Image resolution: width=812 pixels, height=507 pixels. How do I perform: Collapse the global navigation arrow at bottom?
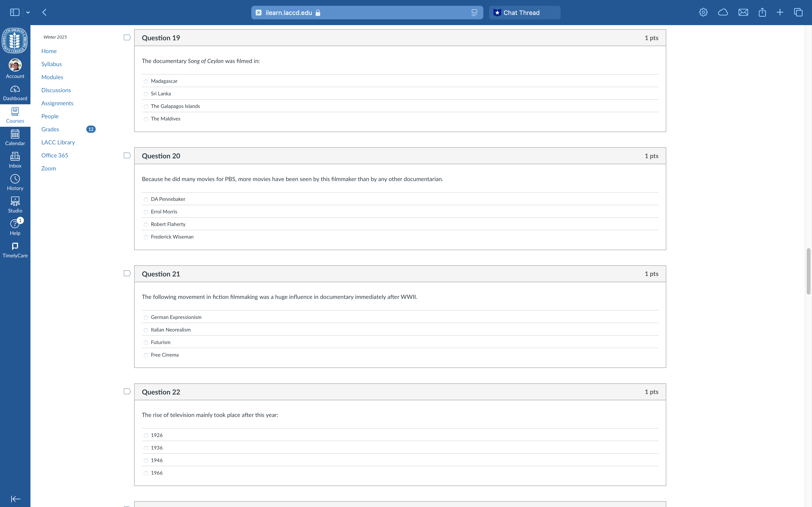pyautogui.click(x=15, y=499)
